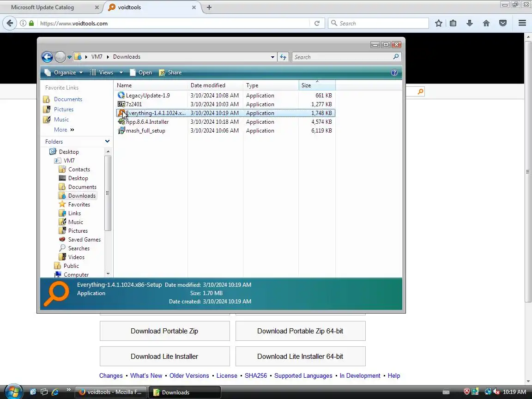The height and width of the screenshot is (399, 532).
Task: Select VM7 in folder tree
Action: click(69, 161)
